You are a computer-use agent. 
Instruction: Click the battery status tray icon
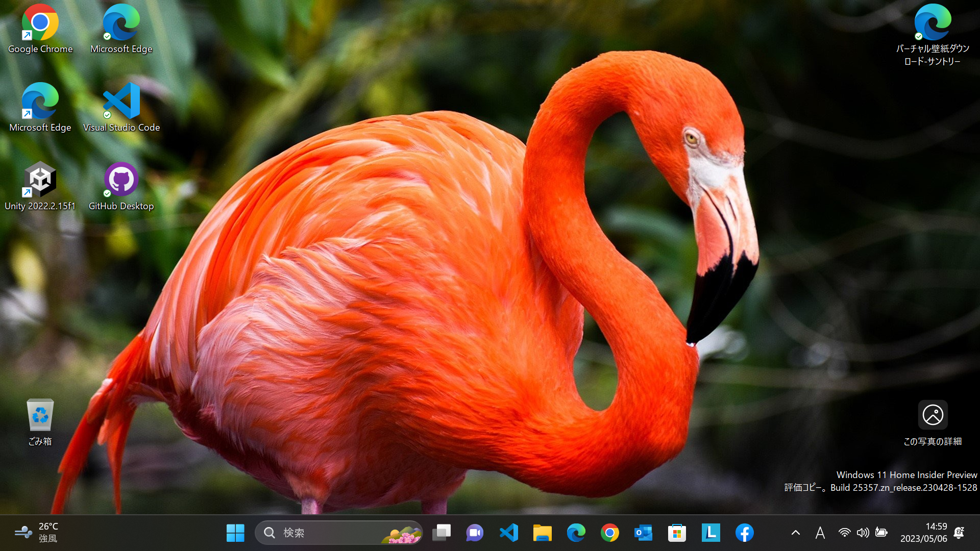pos(881,533)
